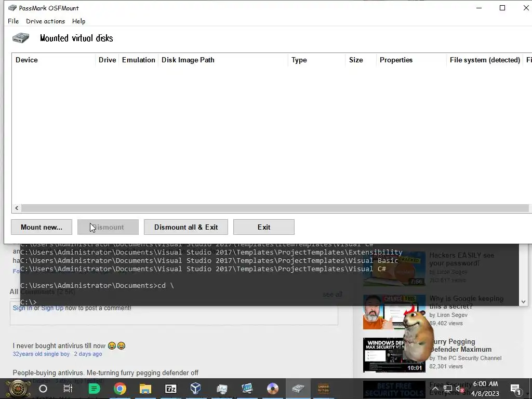532x399 pixels.
Task: Show hidden system tray icons
Action: [x=435, y=389]
